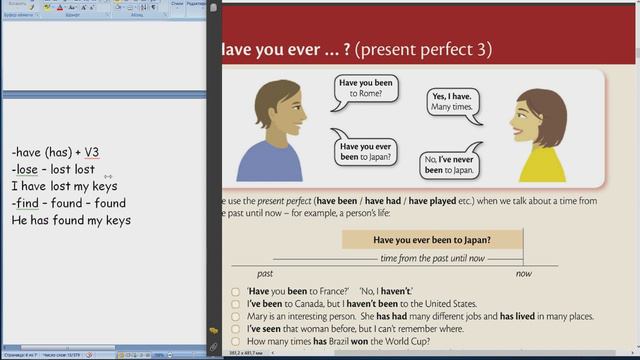
Task: Tick the circle beside 'I've seen that woman before'
Action: coord(236,329)
